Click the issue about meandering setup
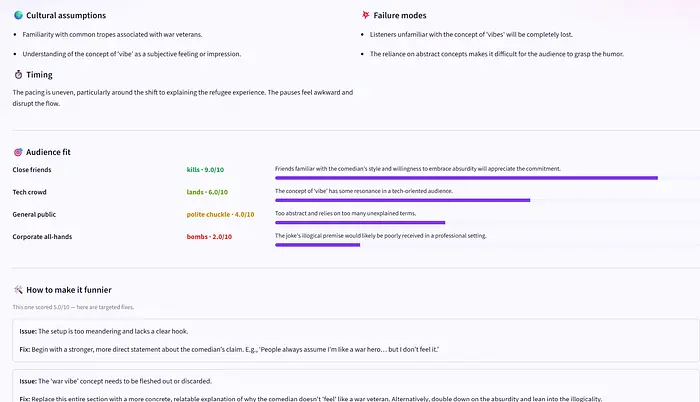This screenshot has height=402, width=700. tap(104, 331)
